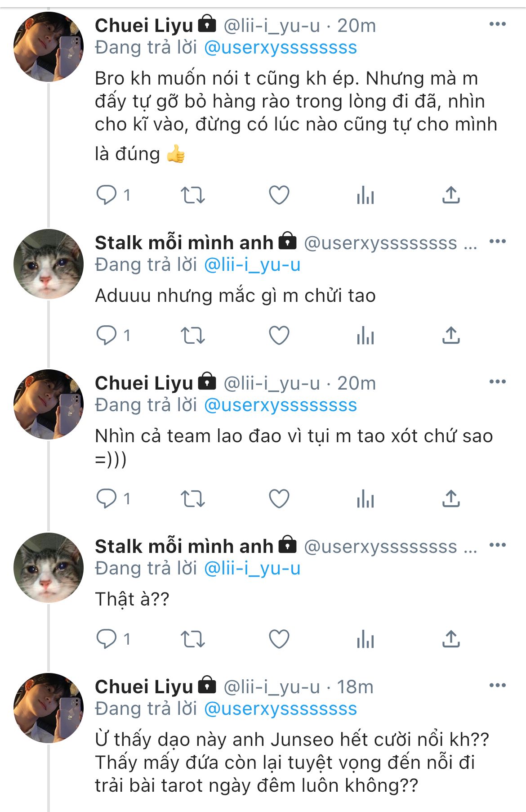Like the "Thật à??" tweet
Image resolution: width=526 pixels, height=812 pixels.
tap(279, 639)
